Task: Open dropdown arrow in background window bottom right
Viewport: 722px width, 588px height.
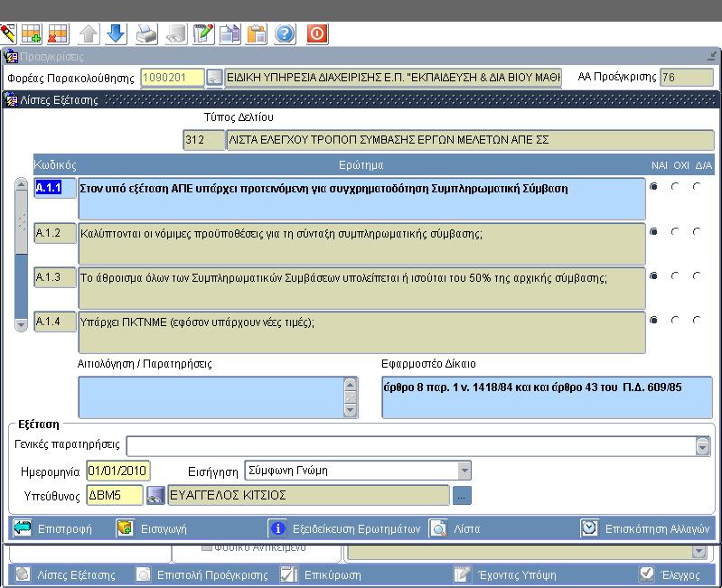Action: 699,551
